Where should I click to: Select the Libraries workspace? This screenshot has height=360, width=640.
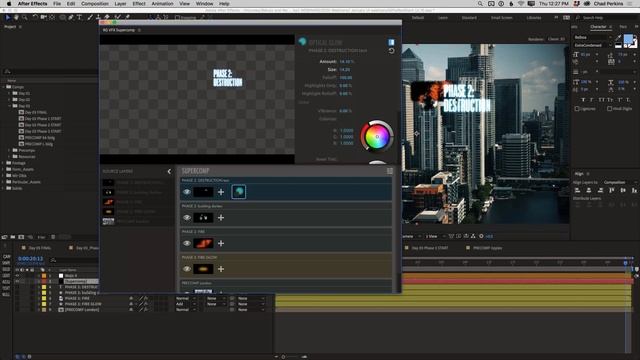point(534,18)
